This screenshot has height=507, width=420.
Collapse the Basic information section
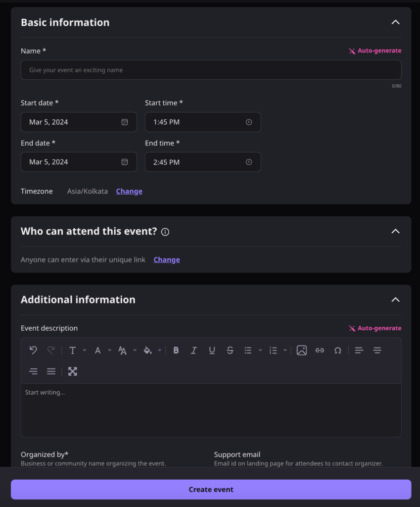[x=395, y=22]
